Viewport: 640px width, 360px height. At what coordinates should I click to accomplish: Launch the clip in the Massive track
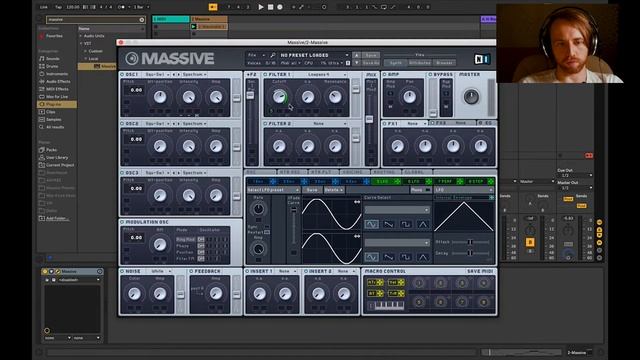coord(194,27)
